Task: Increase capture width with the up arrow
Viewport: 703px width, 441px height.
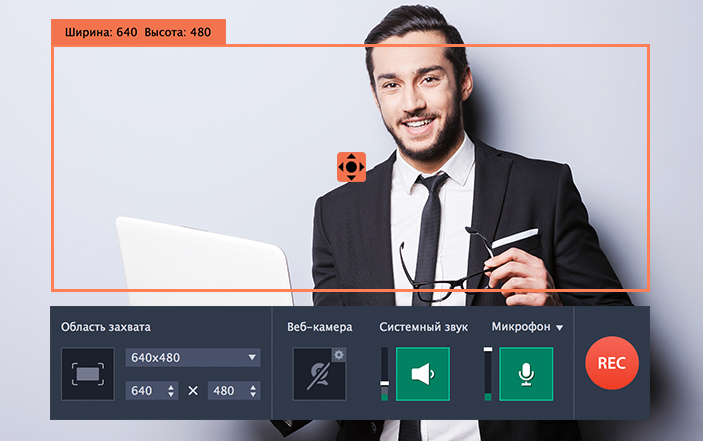Action: pyautogui.click(x=171, y=386)
